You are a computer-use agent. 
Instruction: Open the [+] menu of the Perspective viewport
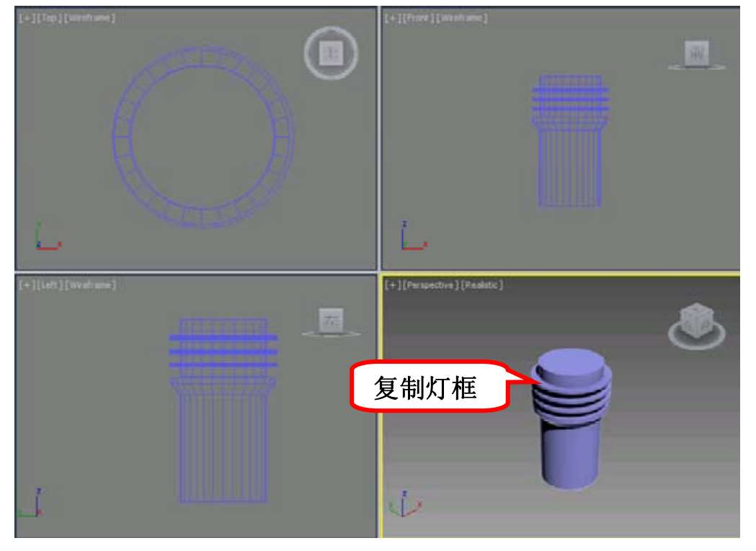(392, 285)
